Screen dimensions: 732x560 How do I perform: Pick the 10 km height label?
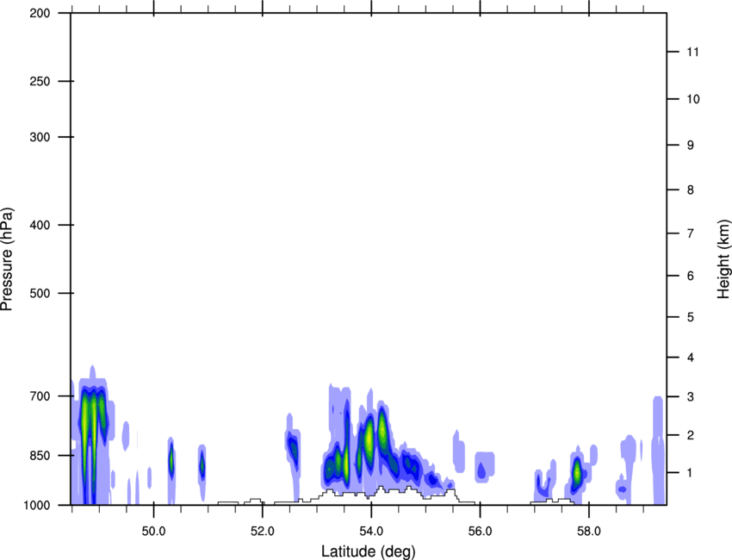[x=693, y=99]
